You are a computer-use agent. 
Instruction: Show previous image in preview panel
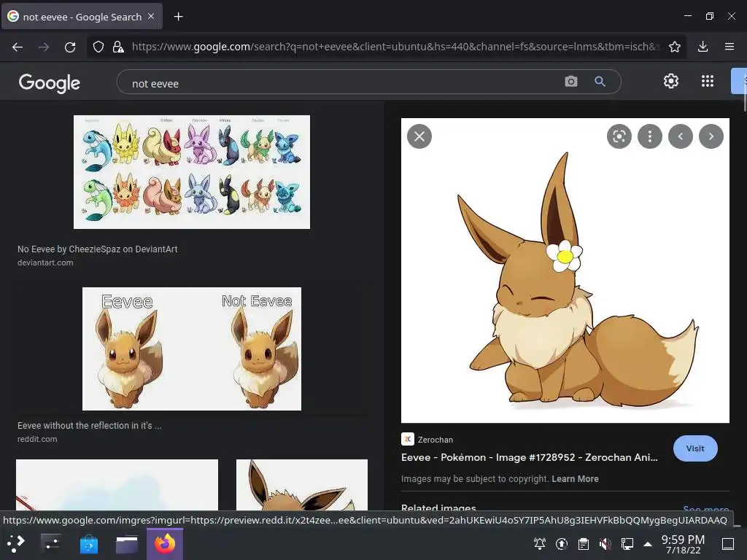pyautogui.click(x=681, y=136)
